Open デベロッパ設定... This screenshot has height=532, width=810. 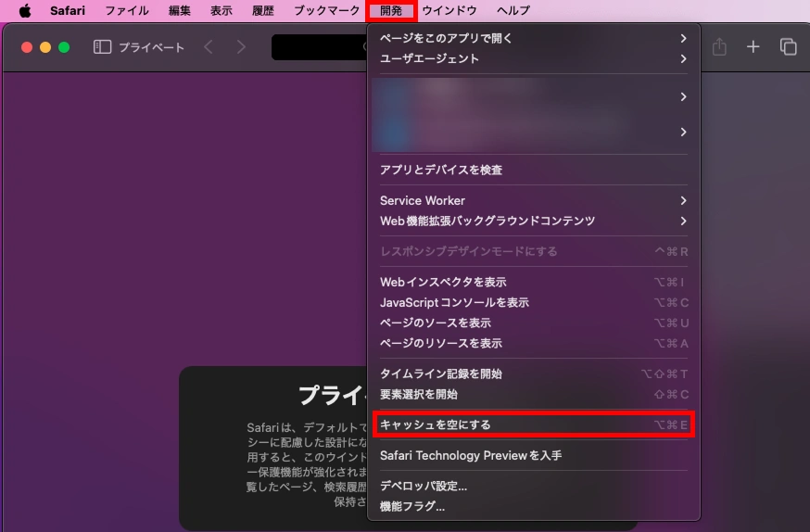point(534,486)
